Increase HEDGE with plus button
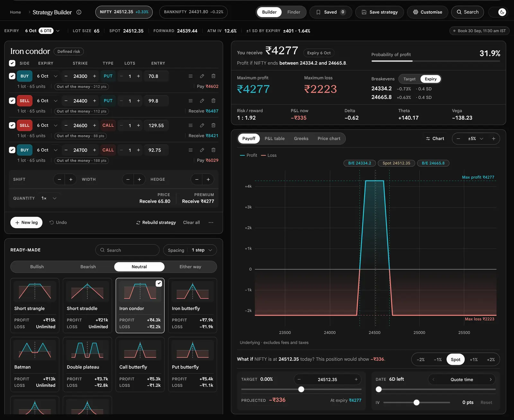The image size is (514, 420). (208, 179)
